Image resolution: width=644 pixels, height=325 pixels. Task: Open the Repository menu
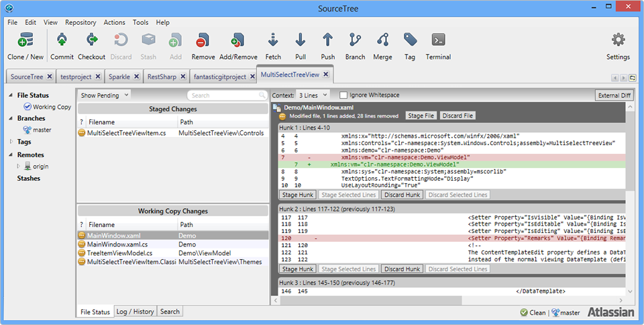80,22
